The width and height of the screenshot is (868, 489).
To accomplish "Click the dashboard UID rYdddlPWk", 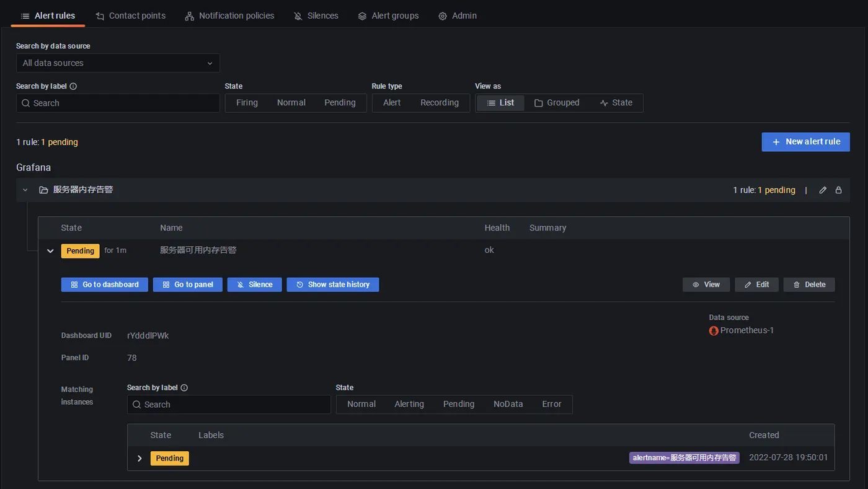I will 148,335.
